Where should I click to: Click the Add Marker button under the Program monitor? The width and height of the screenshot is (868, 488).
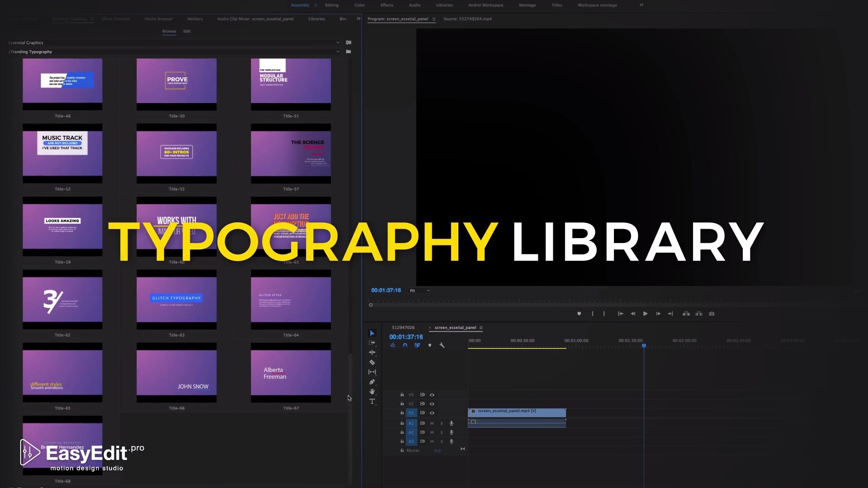pos(579,314)
